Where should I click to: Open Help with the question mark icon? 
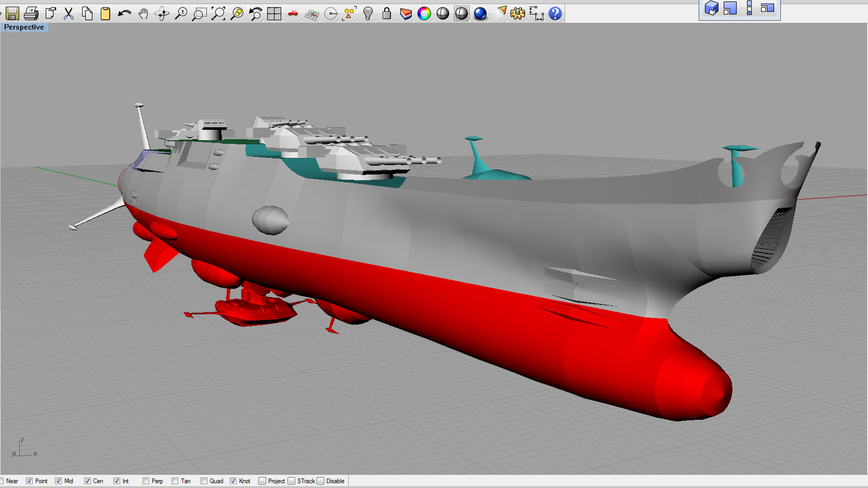[x=555, y=14]
